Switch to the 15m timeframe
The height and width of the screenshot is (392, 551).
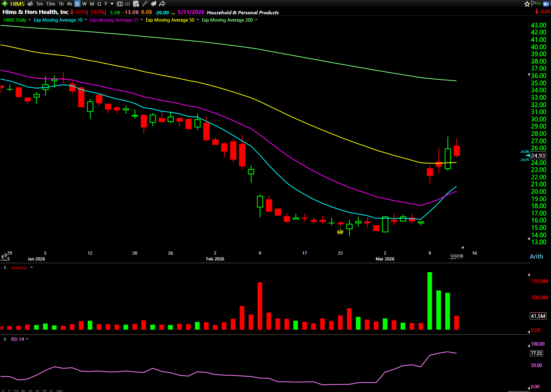[50, 4]
